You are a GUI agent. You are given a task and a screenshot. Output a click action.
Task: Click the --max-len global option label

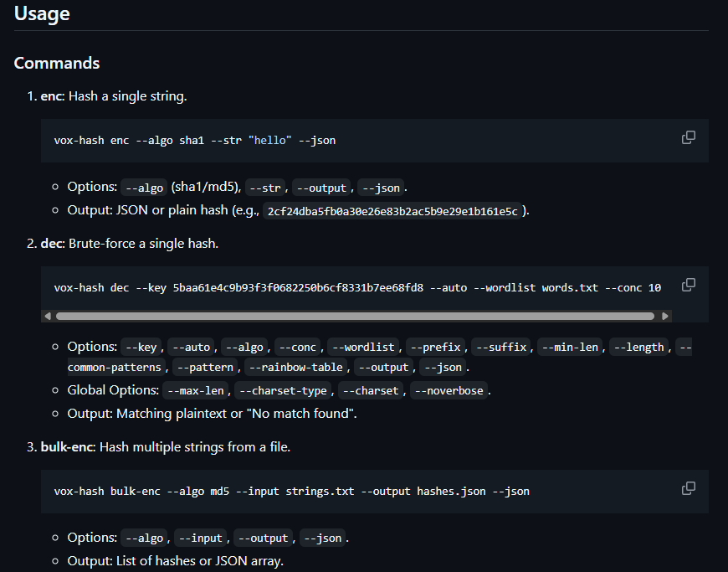195,390
